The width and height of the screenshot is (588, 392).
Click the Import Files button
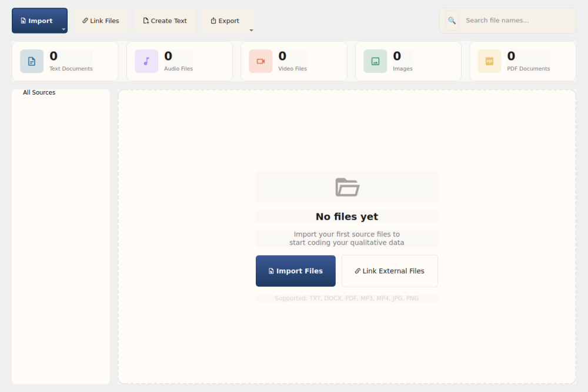pos(296,271)
